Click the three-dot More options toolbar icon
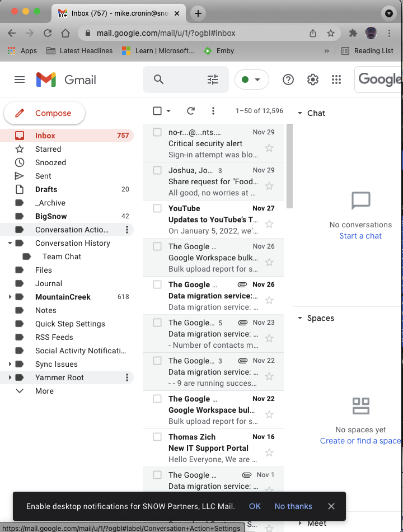This screenshot has height=532, width=403. [213, 111]
